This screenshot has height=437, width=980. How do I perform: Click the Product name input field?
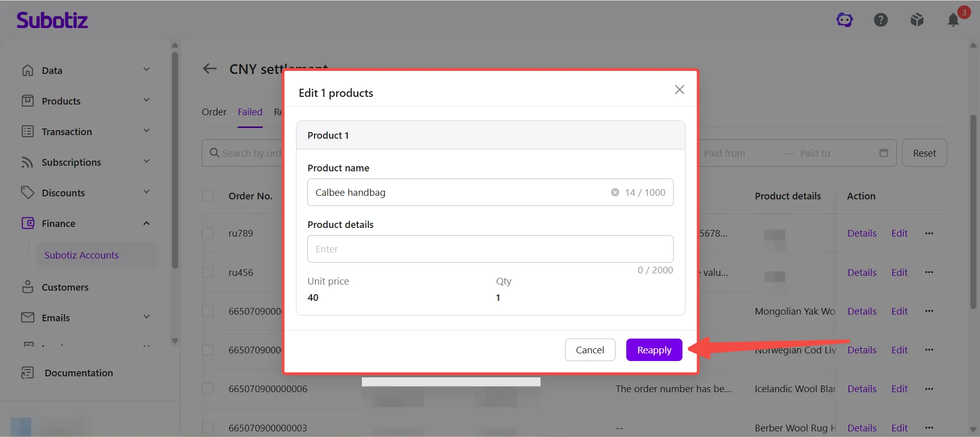click(x=491, y=192)
